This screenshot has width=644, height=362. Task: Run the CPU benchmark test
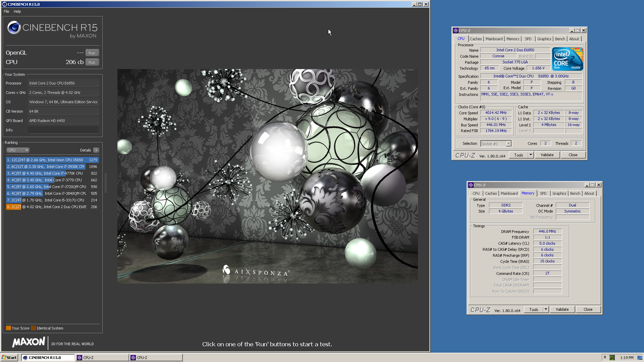tap(92, 62)
